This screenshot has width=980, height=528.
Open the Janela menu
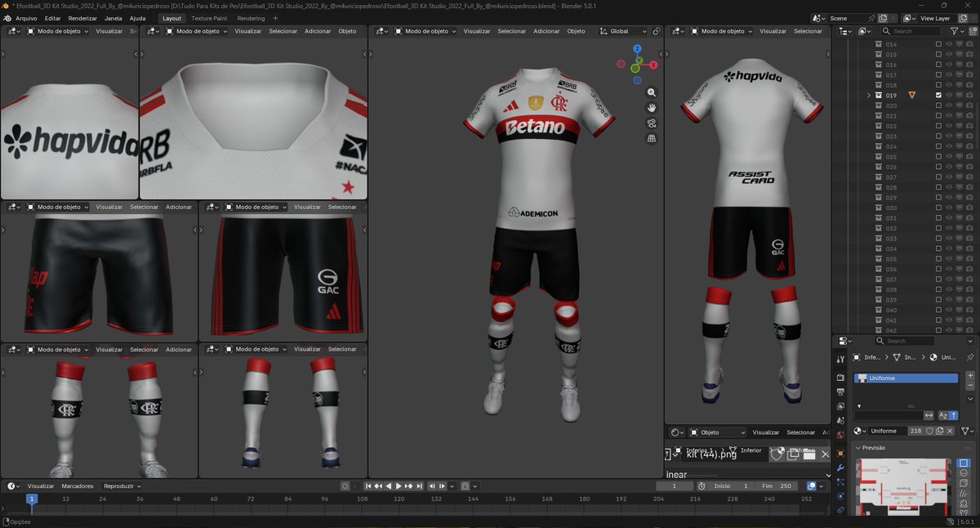coord(114,18)
